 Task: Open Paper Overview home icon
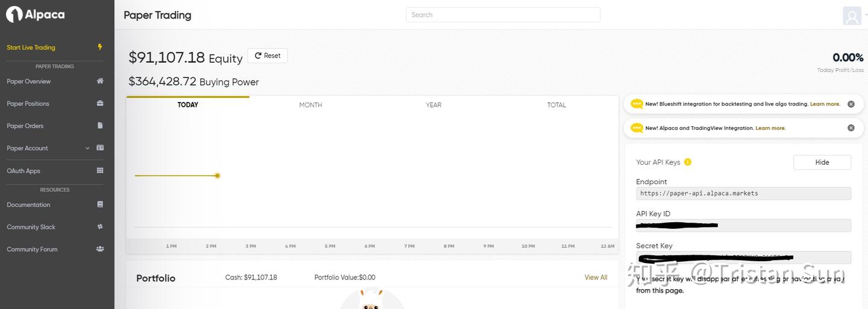click(100, 81)
